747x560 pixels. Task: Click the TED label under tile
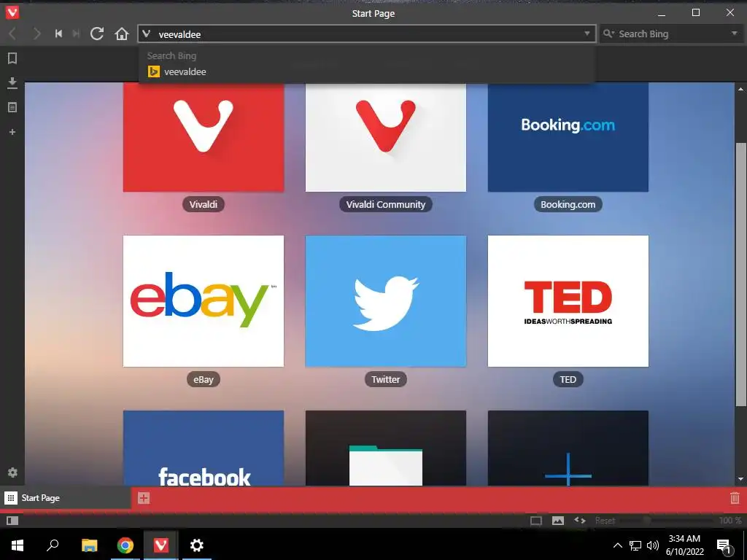point(568,379)
